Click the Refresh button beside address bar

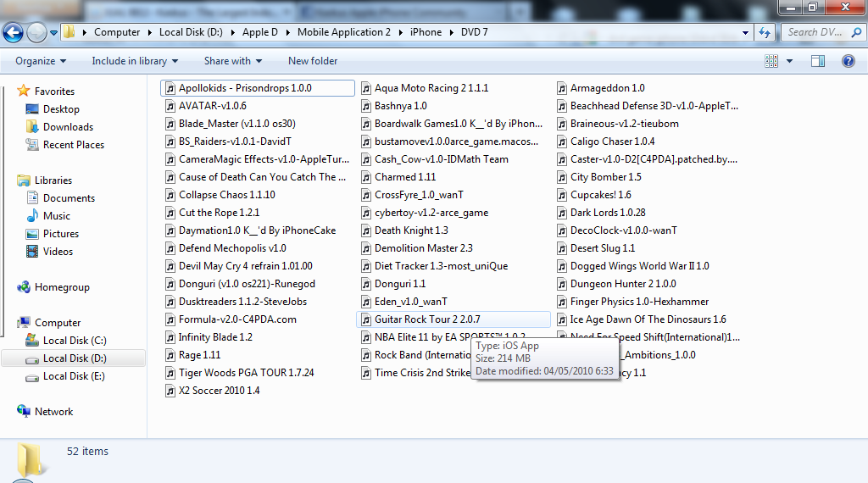(x=765, y=33)
